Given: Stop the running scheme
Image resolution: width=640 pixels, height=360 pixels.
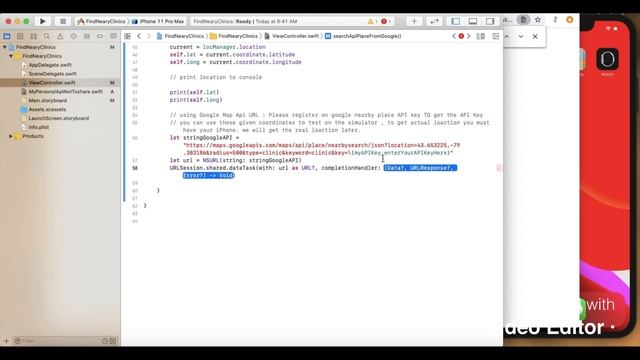Looking at the screenshot, I should tap(63, 21).
